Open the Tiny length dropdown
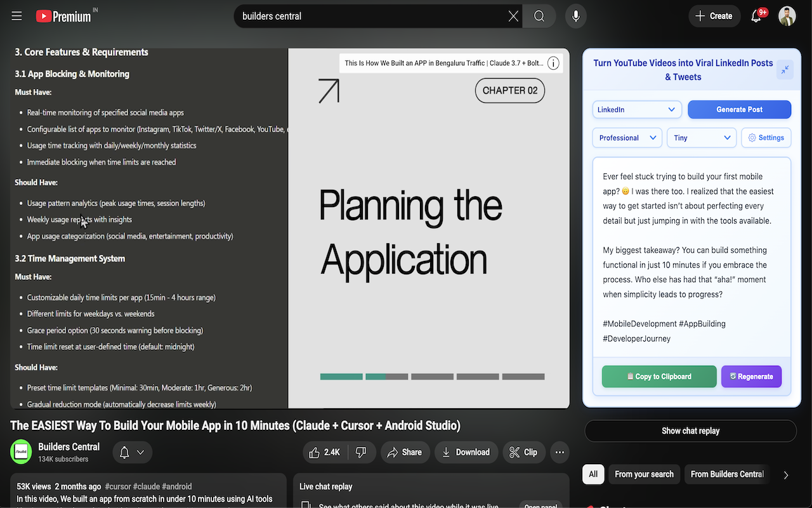The width and height of the screenshot is (812, 508). point(702,138)
